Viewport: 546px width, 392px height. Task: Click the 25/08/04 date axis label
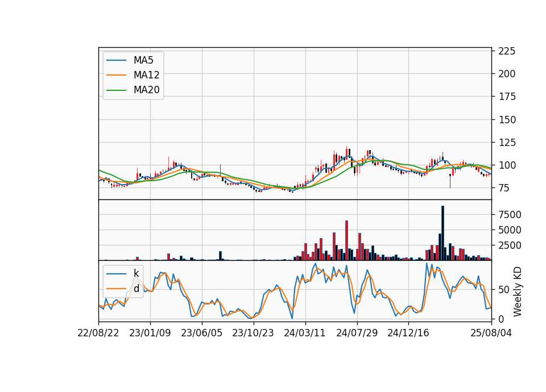coord(491,333)
